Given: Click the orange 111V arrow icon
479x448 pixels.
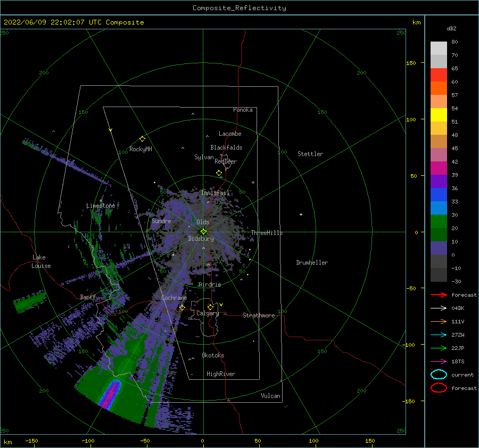Looking at the screenshot, I should point(439,321).
